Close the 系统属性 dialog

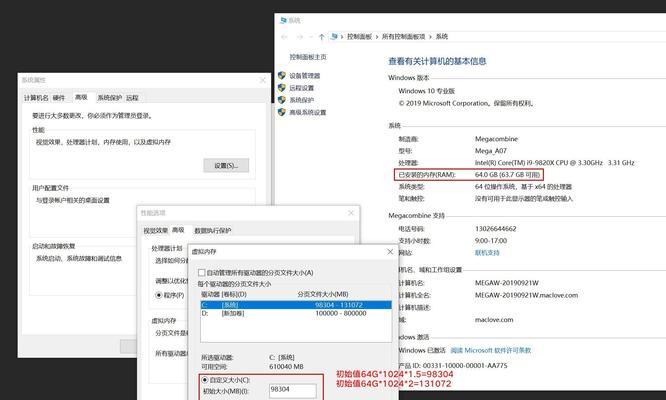[262, 80]
